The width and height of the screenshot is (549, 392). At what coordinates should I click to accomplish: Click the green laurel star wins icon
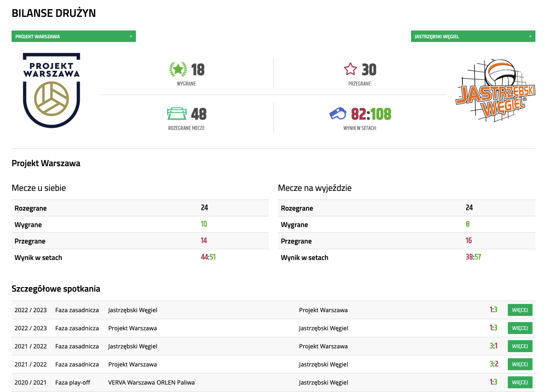click(178, 69)
